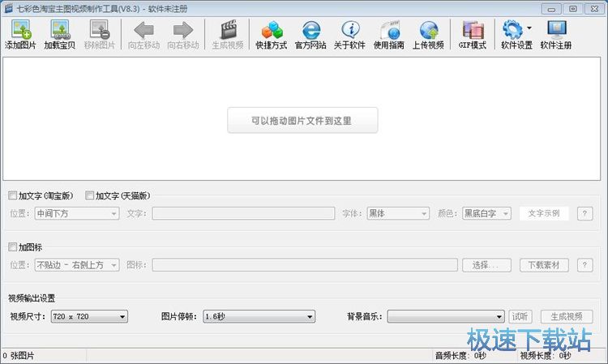Click the bottom 生成视频 button

(567, 317)
